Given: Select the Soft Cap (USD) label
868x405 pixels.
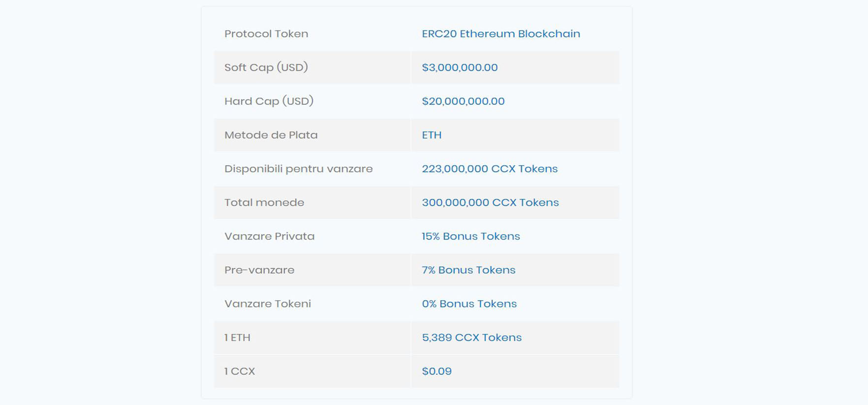Looking at the screenshot, I should 266,67.
